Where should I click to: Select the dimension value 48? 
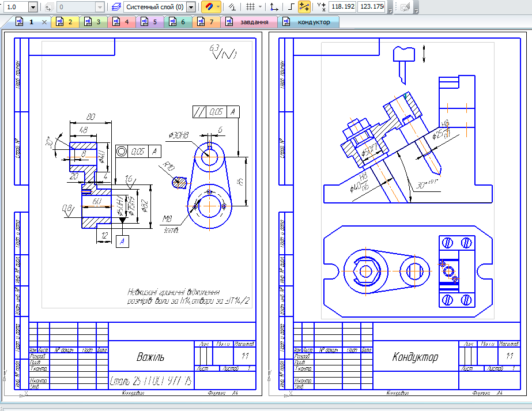click(x=83, y=130)
